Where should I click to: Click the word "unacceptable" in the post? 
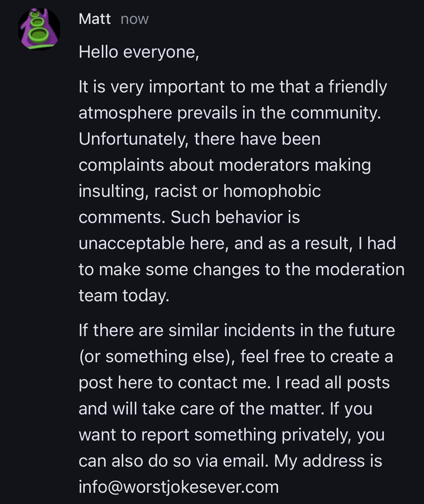pos(132,243)
